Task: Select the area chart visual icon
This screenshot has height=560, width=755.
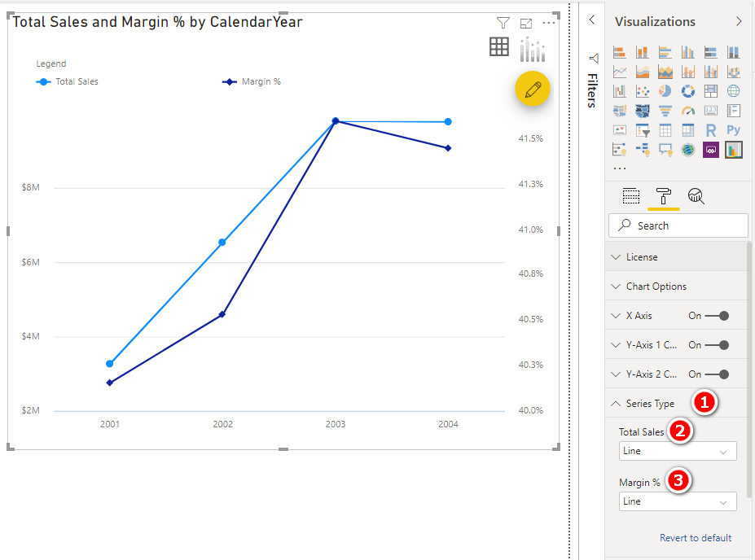Action: pyautogui.click(x=642, y=72)
